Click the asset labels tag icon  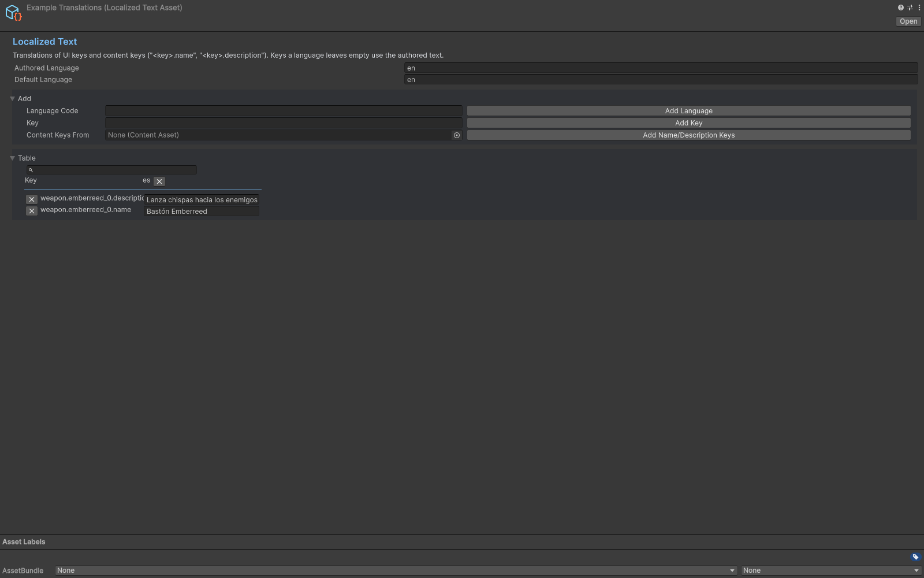915,557
